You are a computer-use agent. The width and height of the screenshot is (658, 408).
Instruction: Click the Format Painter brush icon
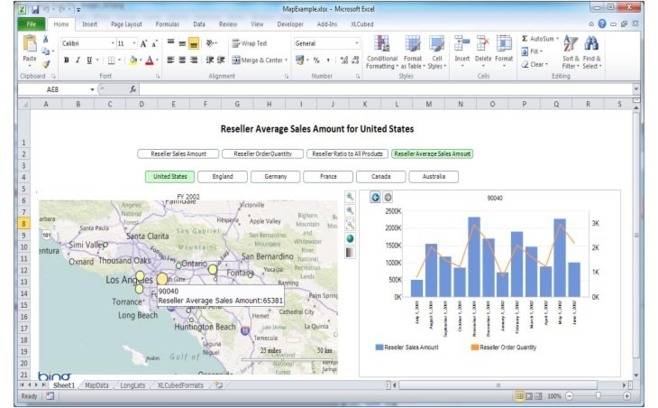click(x=46, y=64)
